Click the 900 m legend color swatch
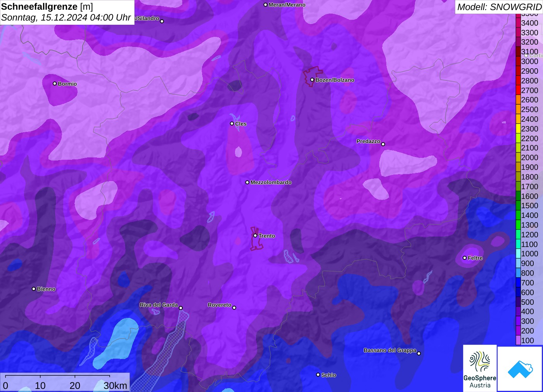543x392 pixels. [518, 263]
